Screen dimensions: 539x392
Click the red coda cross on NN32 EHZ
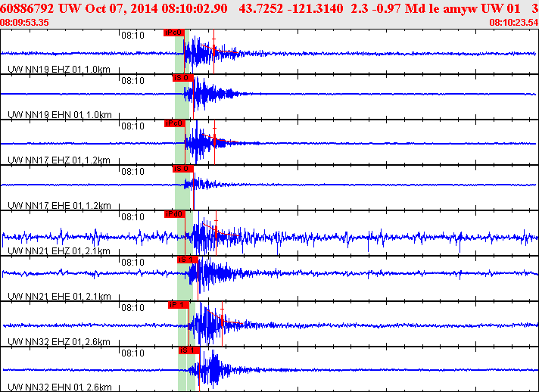[x=222, y=310]
